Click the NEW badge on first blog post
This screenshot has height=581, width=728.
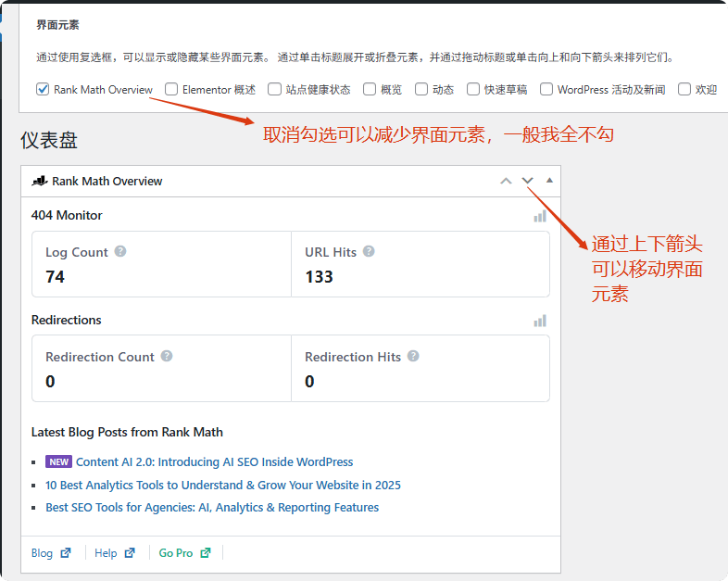pyautogui.click(x=58, y=461)
